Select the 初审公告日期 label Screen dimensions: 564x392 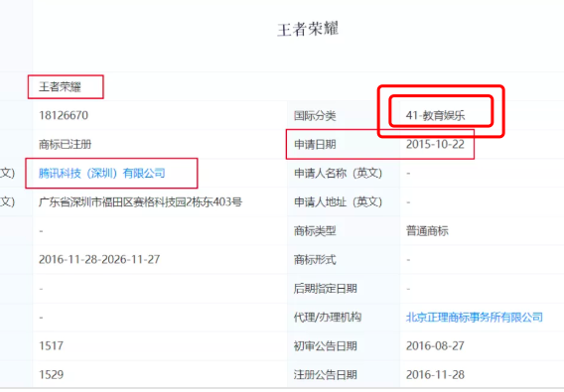point(325,346)
